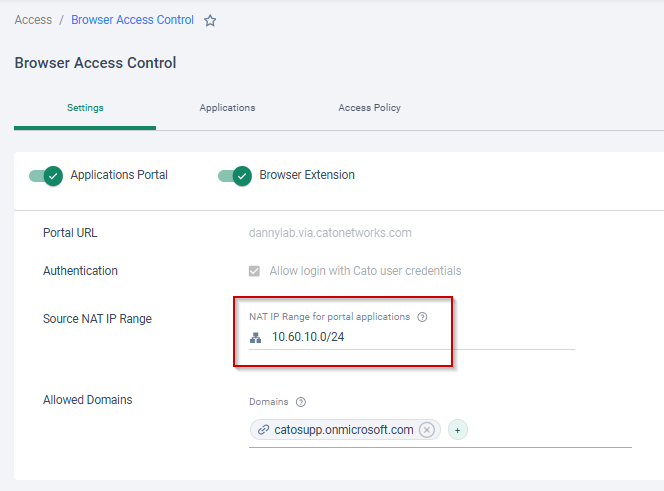Screen dimensions: 664x491
Task: Disable the Browser Extension switch
Action: pyautogui.click(x=235, y=175)
